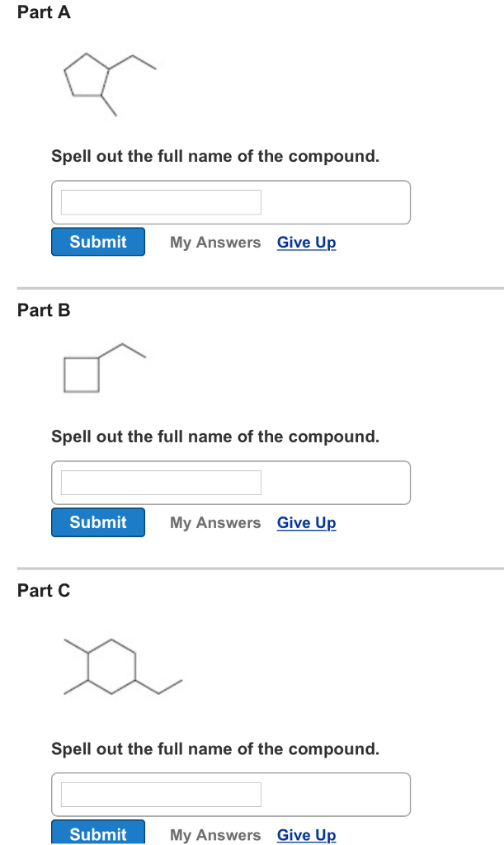Open Give Up link under Part B
This screenshot has height=845, width=504.
pyautogui.click(x=306, y=522)
